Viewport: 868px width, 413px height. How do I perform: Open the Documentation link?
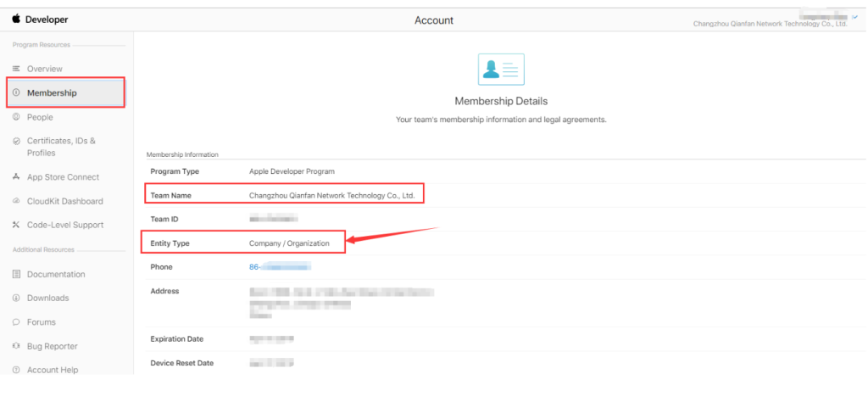pyautogui.click(x=56, y=274)
